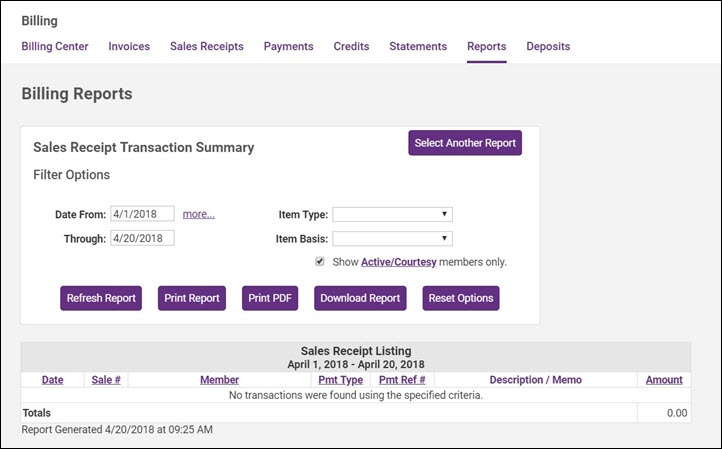Expand the Item Type dropdown
722x449 pixels.
[x=392, y=214]
